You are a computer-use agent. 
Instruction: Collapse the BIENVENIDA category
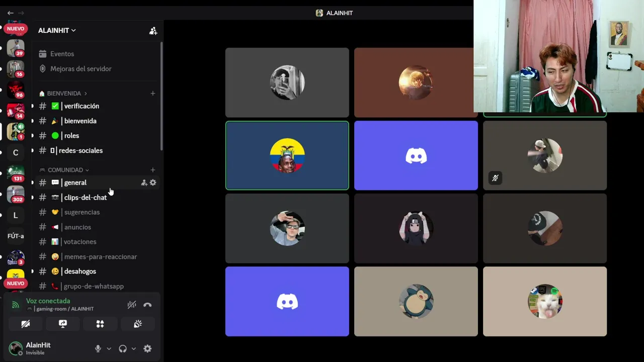coord(63,94)
